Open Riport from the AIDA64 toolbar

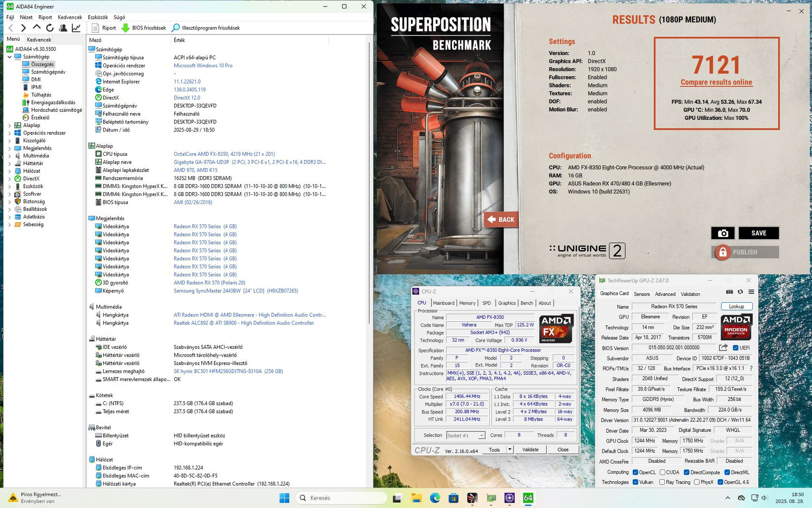[104, 28]
